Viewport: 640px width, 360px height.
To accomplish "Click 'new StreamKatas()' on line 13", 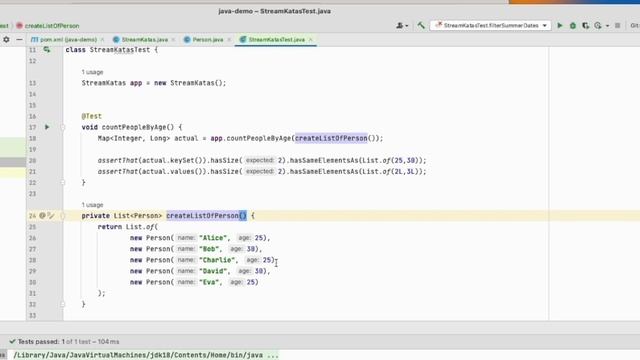I will pos(188,83).
